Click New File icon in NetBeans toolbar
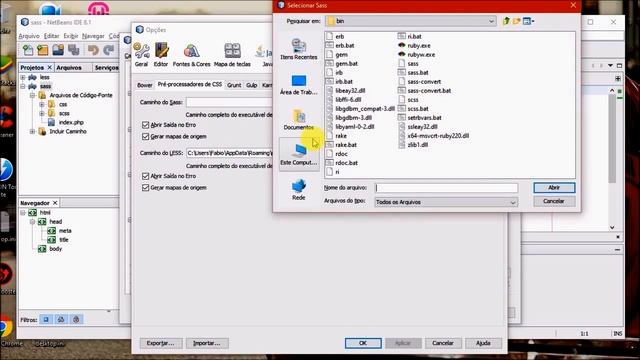This screenshot has width=640, height=360. pyautogui.click(x=28, y=50)
